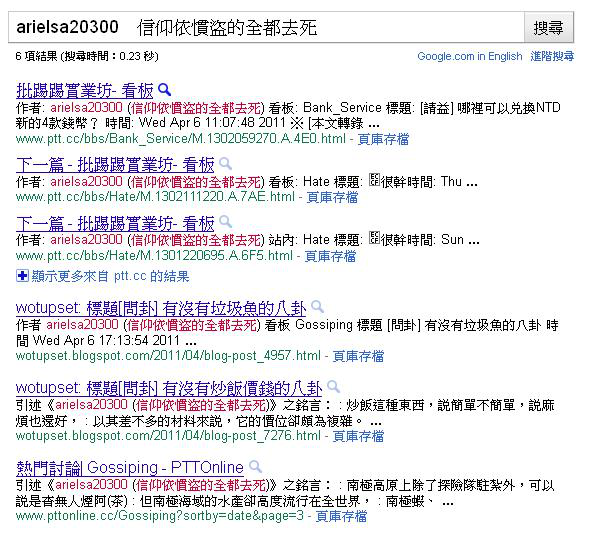Click URL www.ptt.cc/bbs/Hate/M.1301220695.A.6F5.html
This screenshot has width=611, height=534.
pyautogui.click(x=154, y=256)
